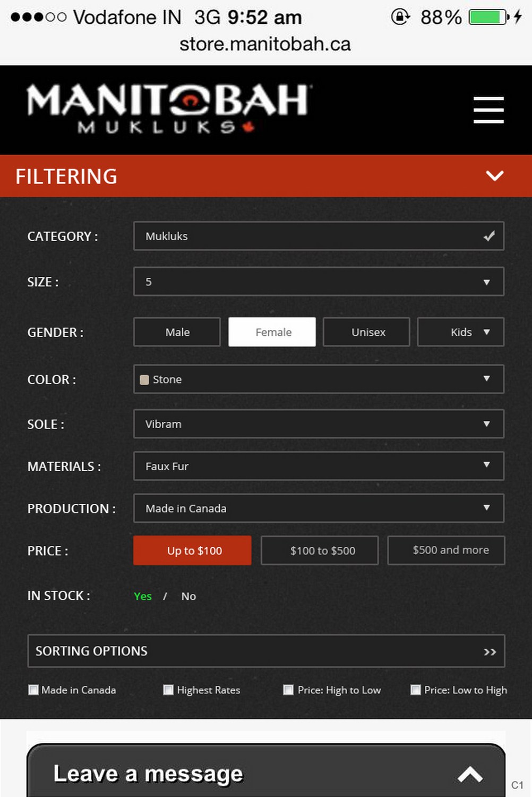Open the Production dropdown arrow
Image resolution: width=532 pixels, height=797 pixels.
click(486, 508)
